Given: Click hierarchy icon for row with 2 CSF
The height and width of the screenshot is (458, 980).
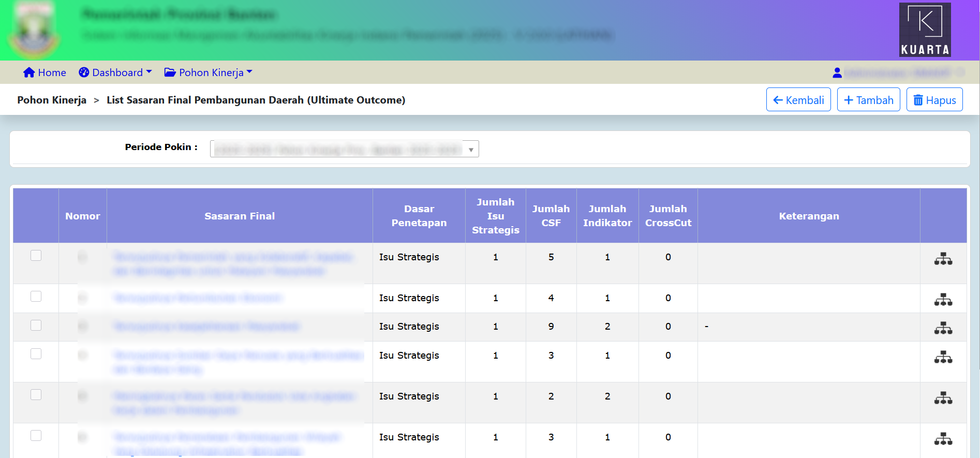Looking at the screenshot, I should pos(943,398).
